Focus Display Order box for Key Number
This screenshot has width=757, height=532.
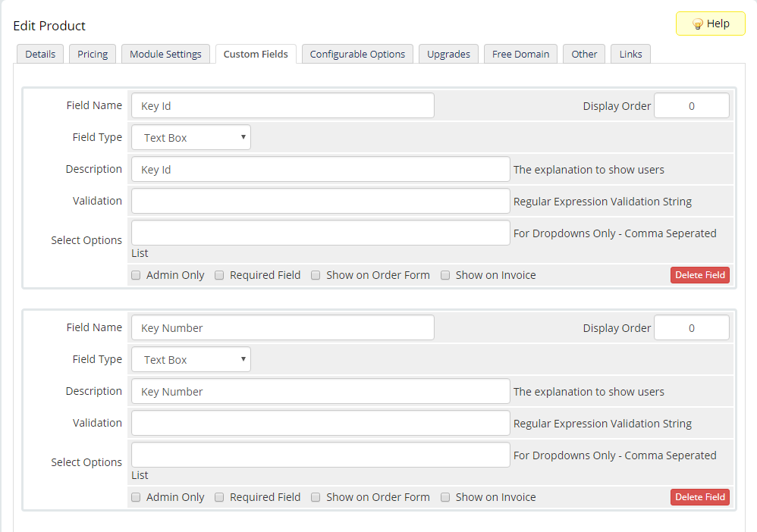pyautogui.click(x=691, y=328)
